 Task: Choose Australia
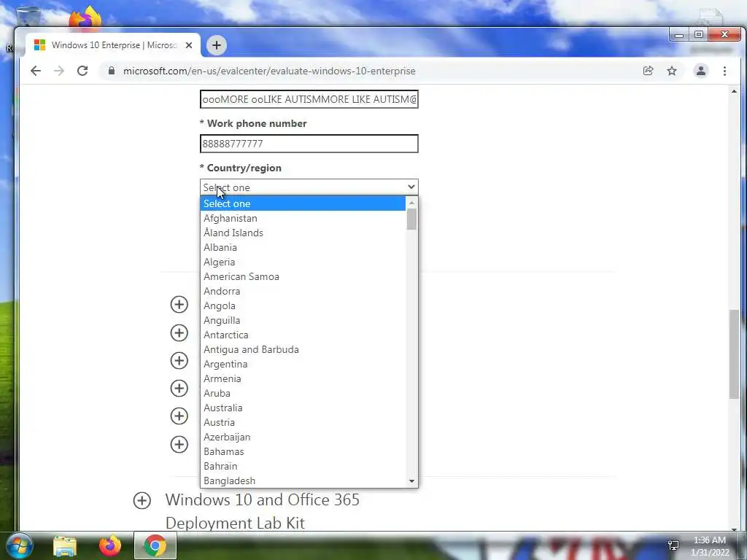click(x=303, y=408)
